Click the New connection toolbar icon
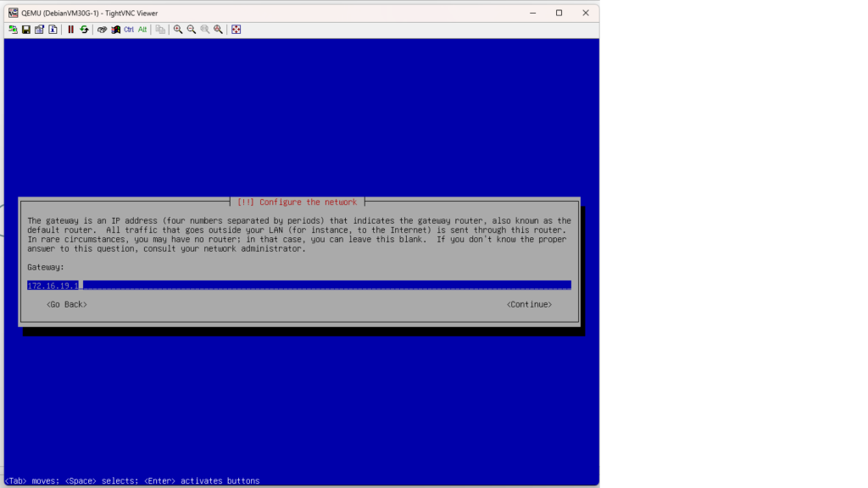The height and width of the screenshot is (488, 868). coord(13,30)
